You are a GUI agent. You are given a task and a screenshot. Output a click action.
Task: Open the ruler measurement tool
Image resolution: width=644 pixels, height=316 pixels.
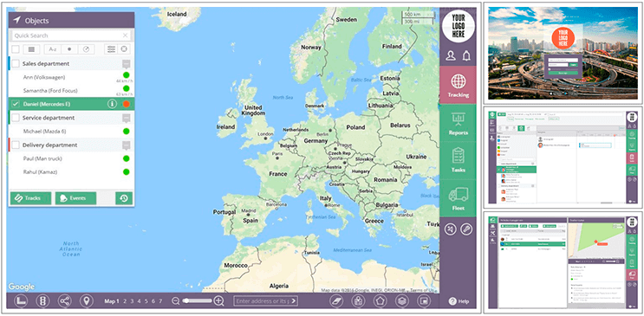point(20,301)
